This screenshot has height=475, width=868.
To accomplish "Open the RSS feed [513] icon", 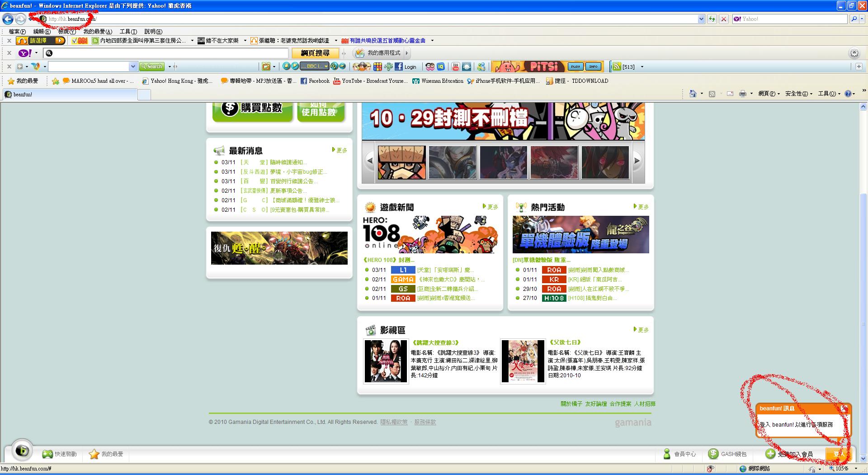I will click(x=617, y=67).
